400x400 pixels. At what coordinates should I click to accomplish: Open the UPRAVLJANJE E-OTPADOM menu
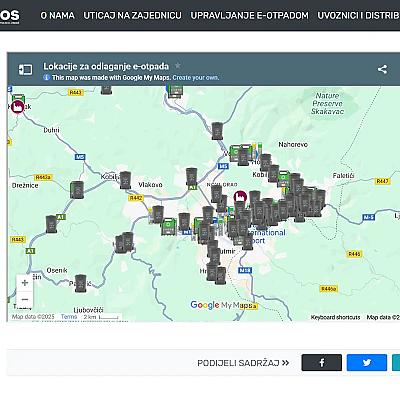[x=249, y=15]
